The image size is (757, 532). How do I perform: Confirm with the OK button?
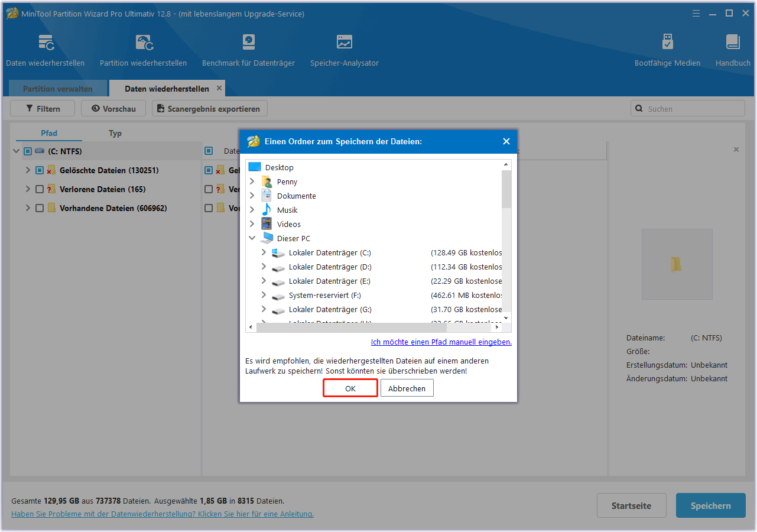click(350, 388)
